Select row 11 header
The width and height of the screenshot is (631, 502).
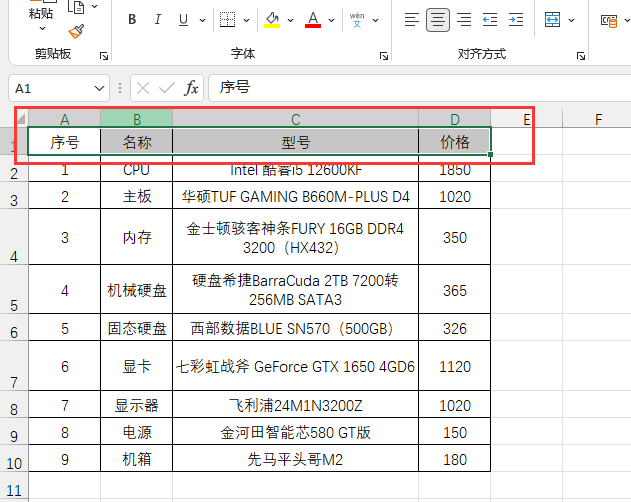click(x=14, y=485)
